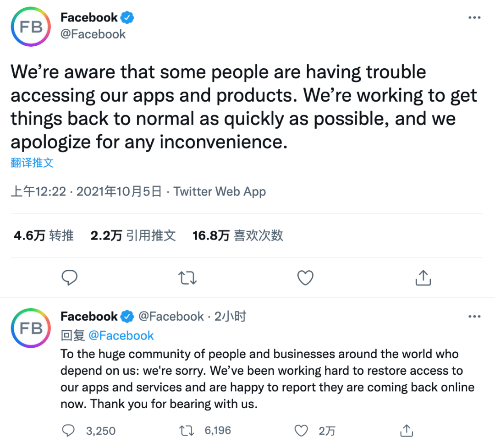Retweet the reply with 6,196 retweets

point(186,430)
